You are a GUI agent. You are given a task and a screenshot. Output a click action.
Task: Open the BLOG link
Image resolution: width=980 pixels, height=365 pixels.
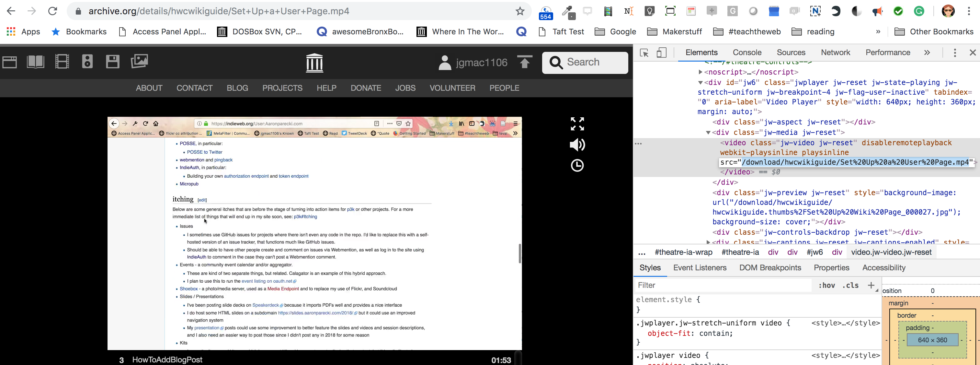click(x=237, y=88)
